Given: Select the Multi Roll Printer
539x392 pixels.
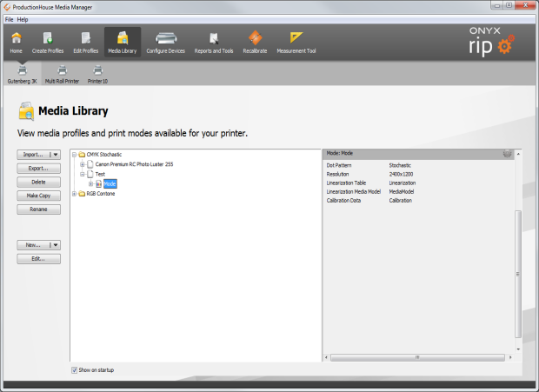Looking at the screenshot, I should tap(63, 74).
